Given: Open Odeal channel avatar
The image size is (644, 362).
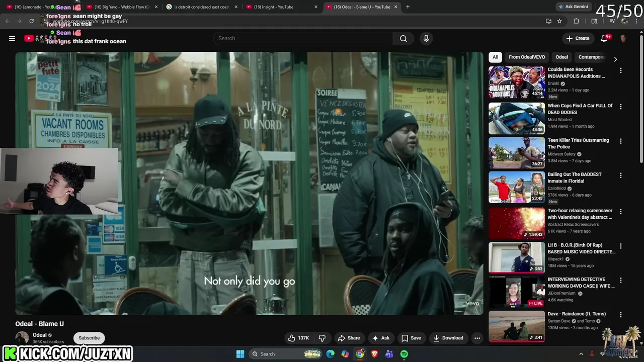Looking at the screenshot, I should pos(22,338).
